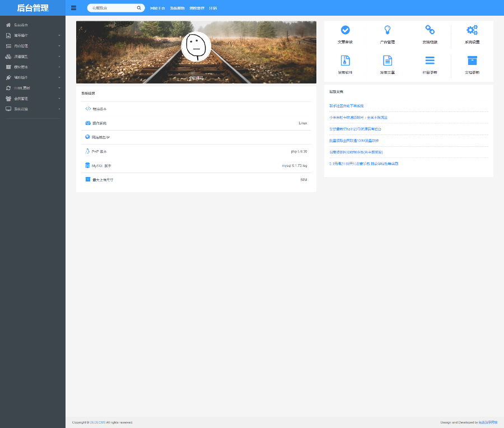Click the 模块管理 archive icon in the sidebar

8,67
